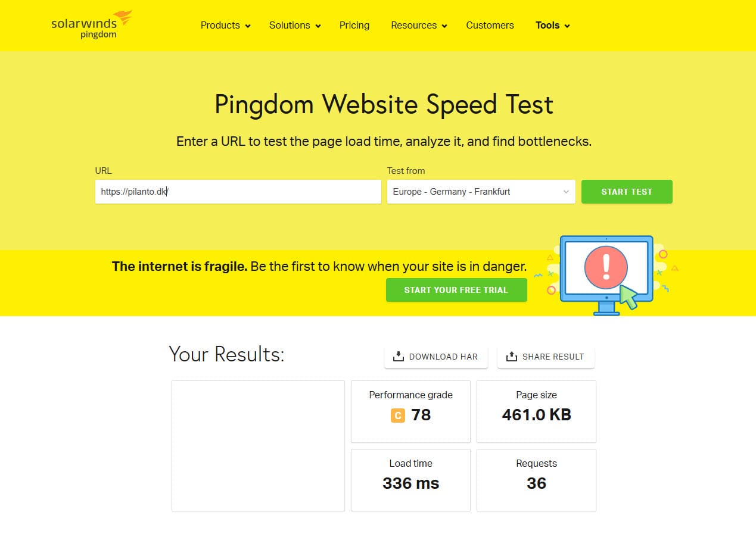The image size is (756, 537).
Task: Click the share icon next to SHARE RESULT
Action: [x=511, y=356]
